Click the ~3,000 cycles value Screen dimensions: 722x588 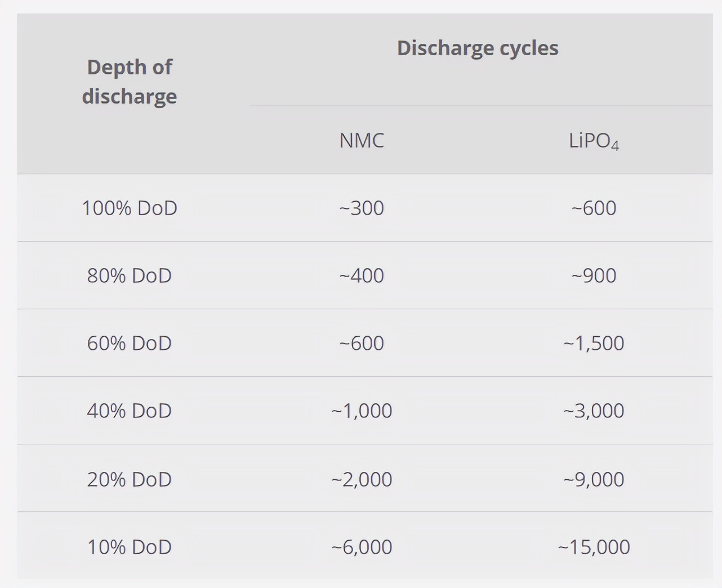[594, 411]
